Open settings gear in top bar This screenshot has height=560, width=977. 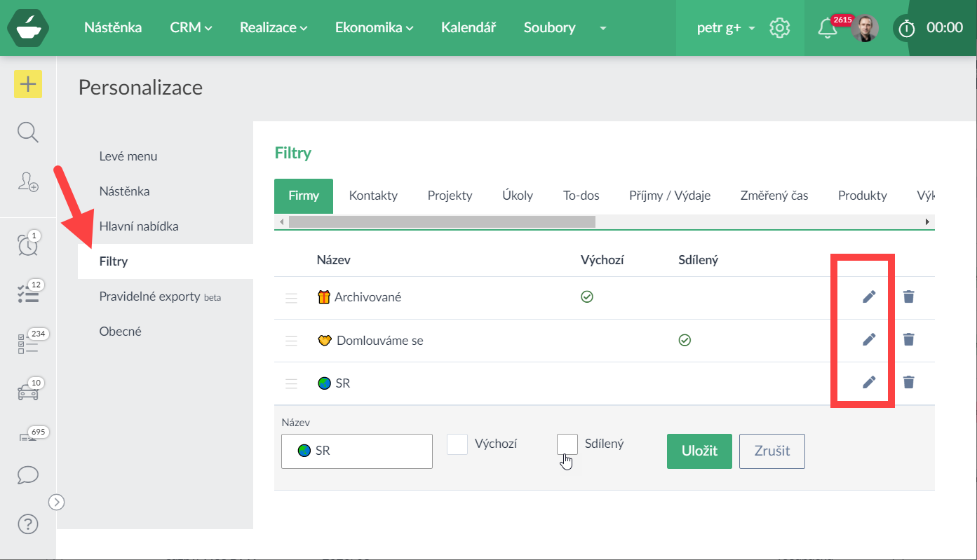(x=779, y=28)
